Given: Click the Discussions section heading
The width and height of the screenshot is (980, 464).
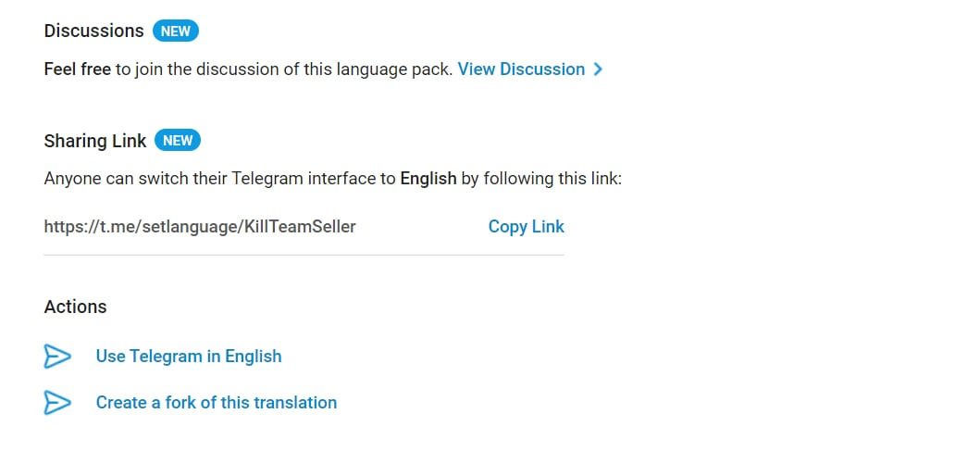Looking at the screenshot, I should coord(93,31).
